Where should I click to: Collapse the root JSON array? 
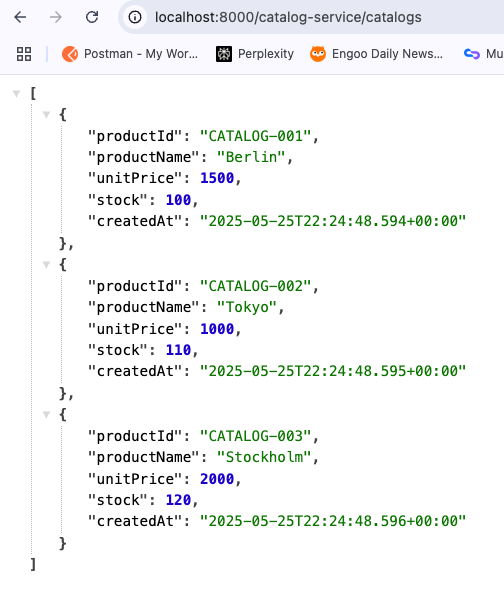16,93
